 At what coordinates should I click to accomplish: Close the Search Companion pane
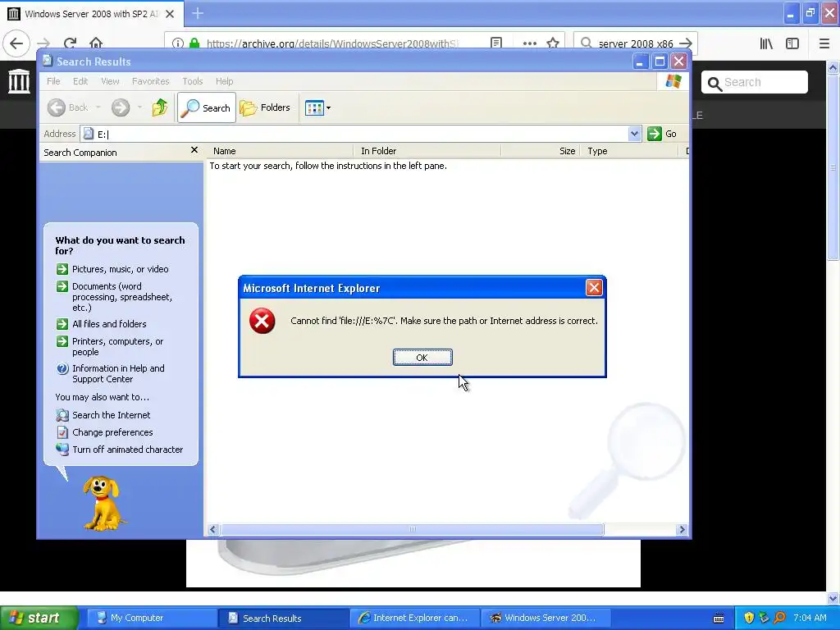click(194, 151)
